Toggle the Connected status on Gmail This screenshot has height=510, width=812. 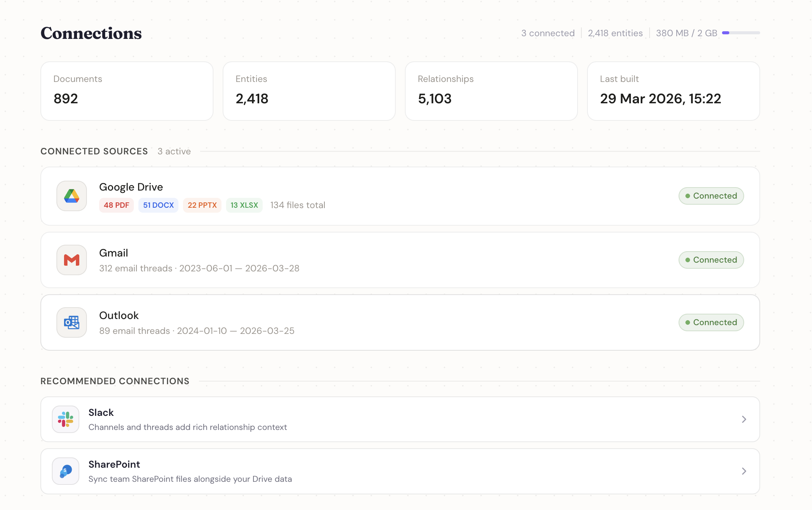click(x=711, y=260)
